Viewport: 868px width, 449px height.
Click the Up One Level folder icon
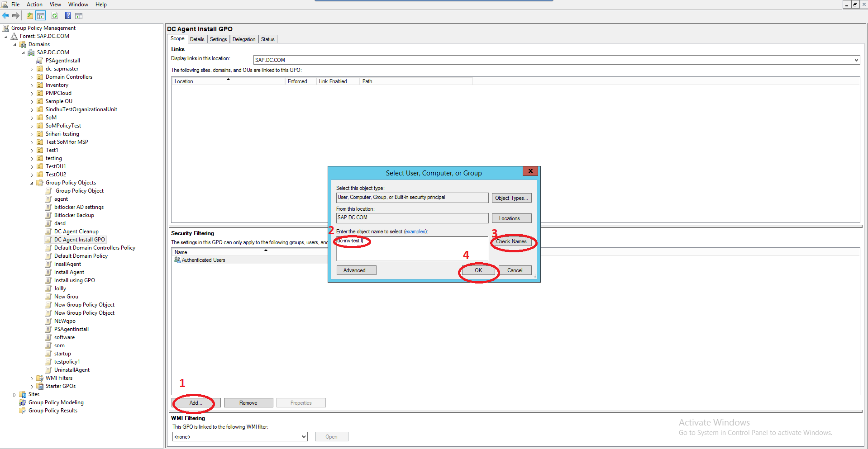coord(30,16)
